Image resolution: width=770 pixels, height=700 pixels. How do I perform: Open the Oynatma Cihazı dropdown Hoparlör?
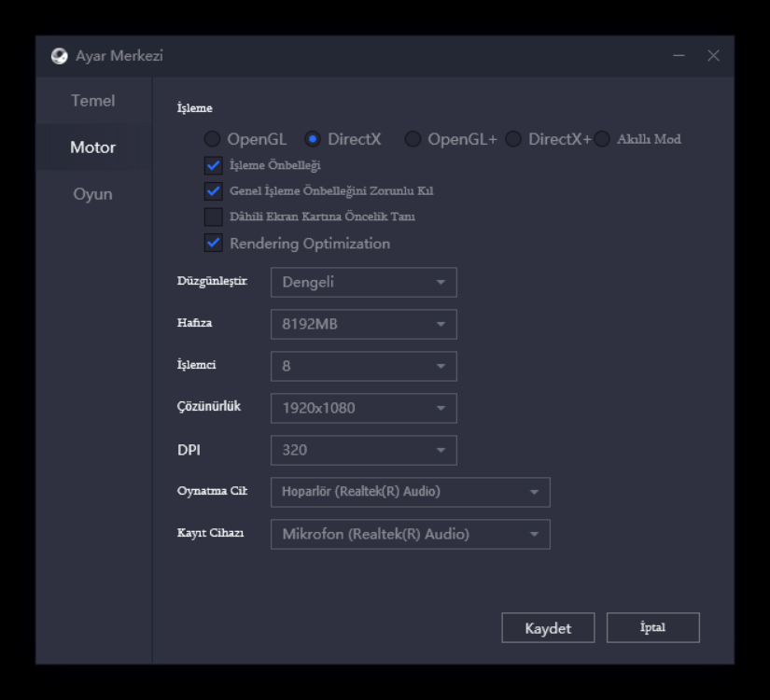411,492
